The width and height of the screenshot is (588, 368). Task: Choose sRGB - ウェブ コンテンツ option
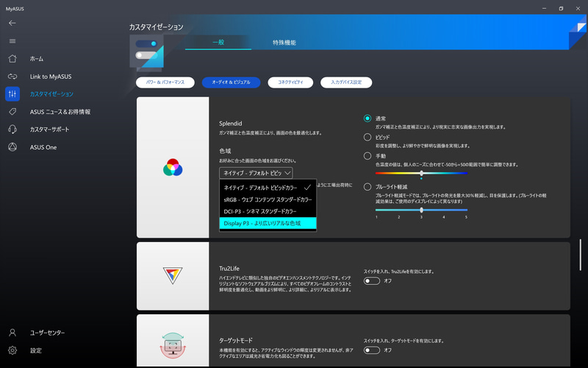(x=268, y=199)
